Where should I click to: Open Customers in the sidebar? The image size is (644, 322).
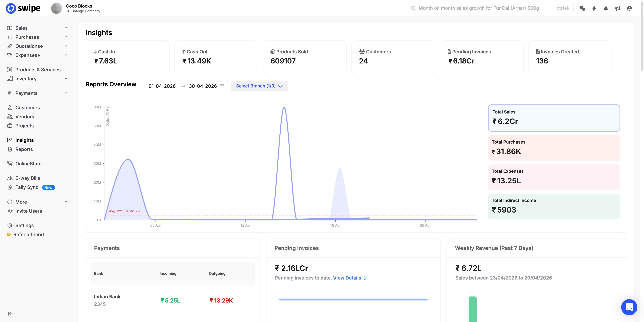[x=28, y=108]
